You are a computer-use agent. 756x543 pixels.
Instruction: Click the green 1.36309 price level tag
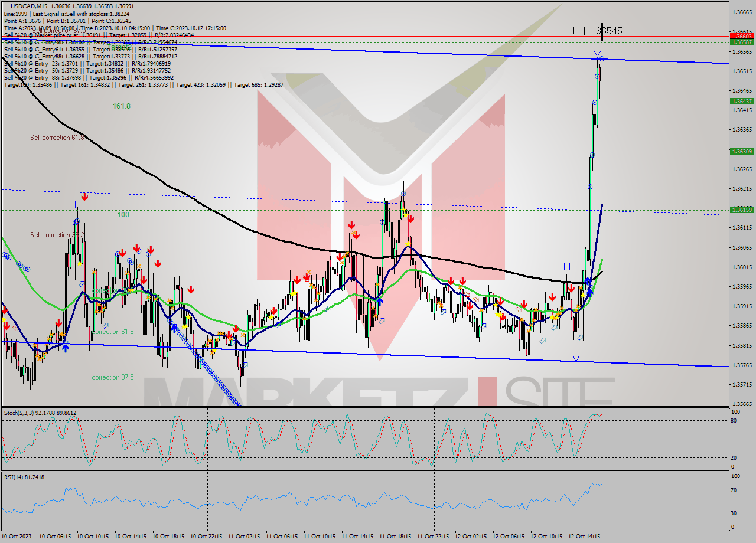[x=741, y=151]
